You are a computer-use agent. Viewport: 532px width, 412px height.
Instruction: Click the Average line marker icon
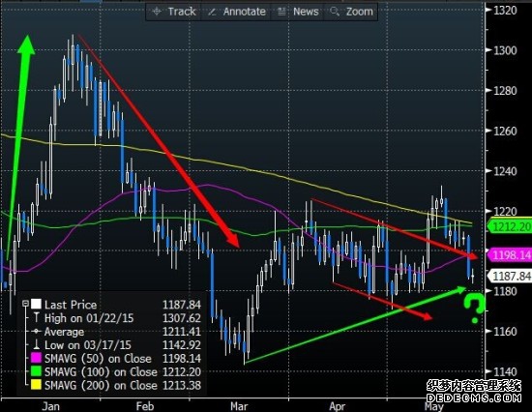(x=36, y=331)
